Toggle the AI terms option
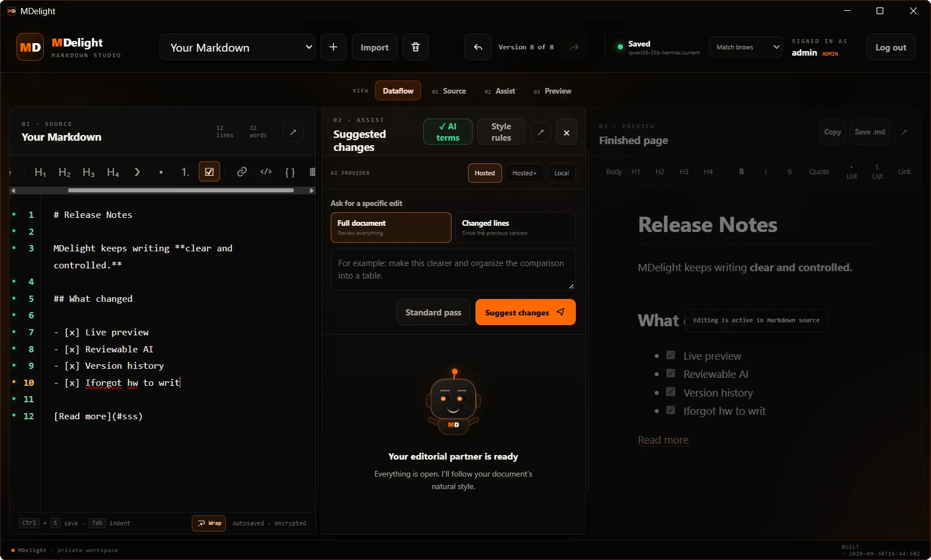 pyautogui.click(x=448, y=132)
